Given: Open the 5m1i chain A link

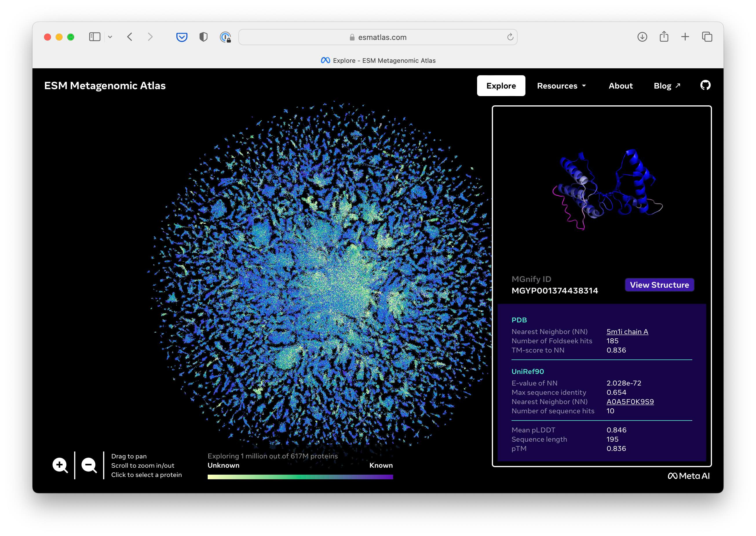Looking at the screenshot, I should [627, 332].
